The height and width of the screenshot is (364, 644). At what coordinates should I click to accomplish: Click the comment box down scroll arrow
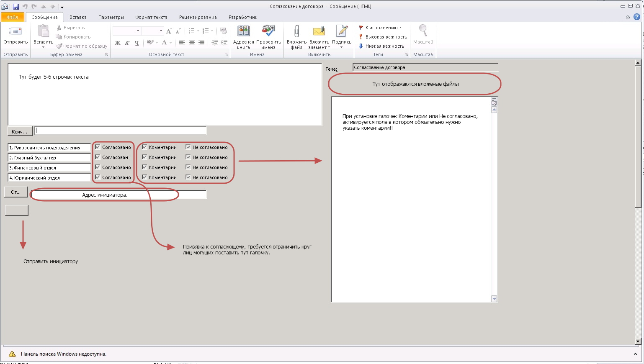point(494,299)
